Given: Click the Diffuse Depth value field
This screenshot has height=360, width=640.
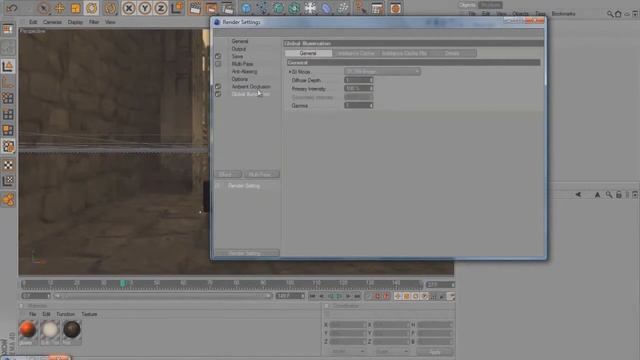Looking at the screenshot, I should point(358,80).
